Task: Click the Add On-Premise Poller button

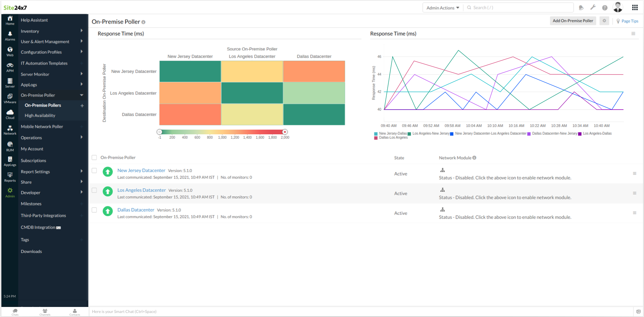Action: pos(572,21)
